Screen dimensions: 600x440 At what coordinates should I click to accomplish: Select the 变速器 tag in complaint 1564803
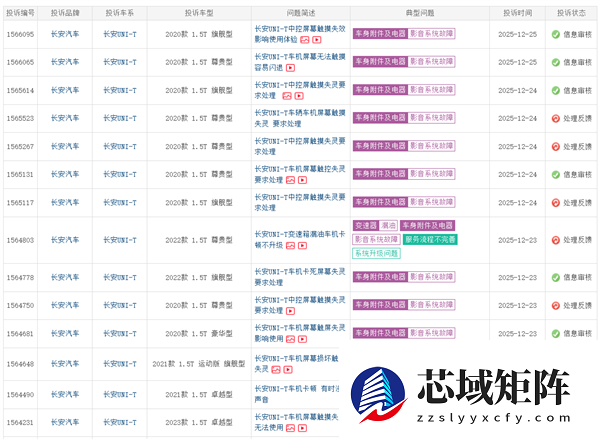[x=365, y=226]
